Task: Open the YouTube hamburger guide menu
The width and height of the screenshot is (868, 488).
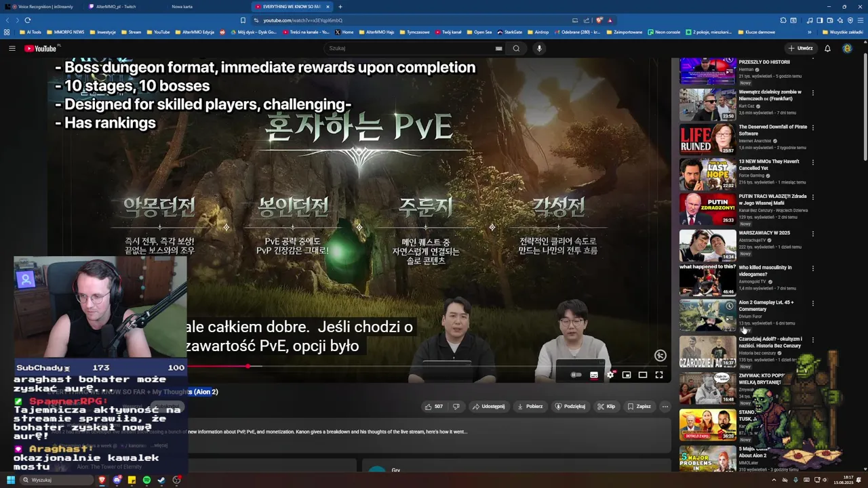Action: click(12, 48)
